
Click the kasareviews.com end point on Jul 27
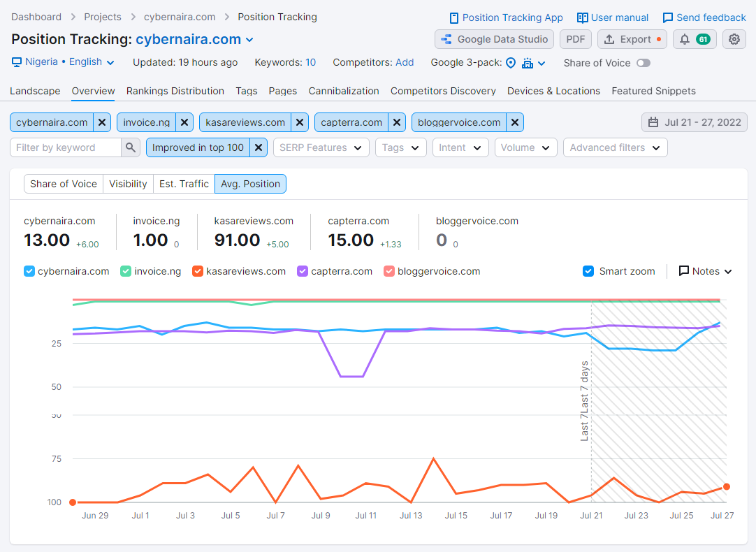point(726,487)
